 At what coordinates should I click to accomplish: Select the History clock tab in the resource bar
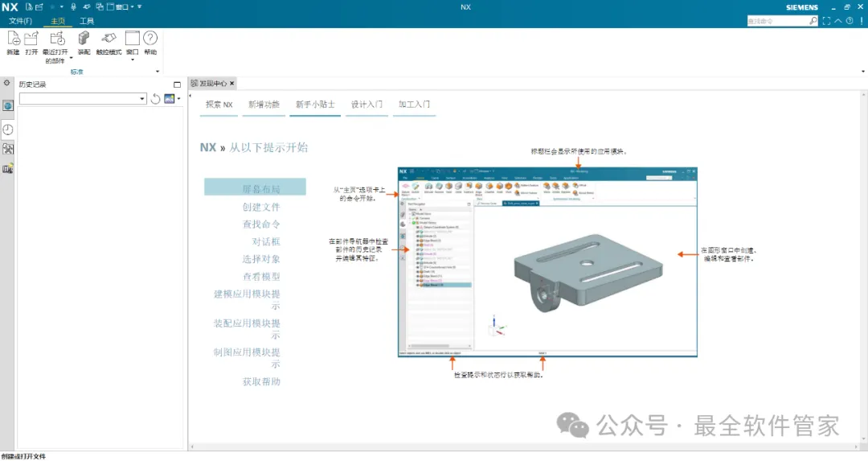pyautogui.click(x=8, y=130)
